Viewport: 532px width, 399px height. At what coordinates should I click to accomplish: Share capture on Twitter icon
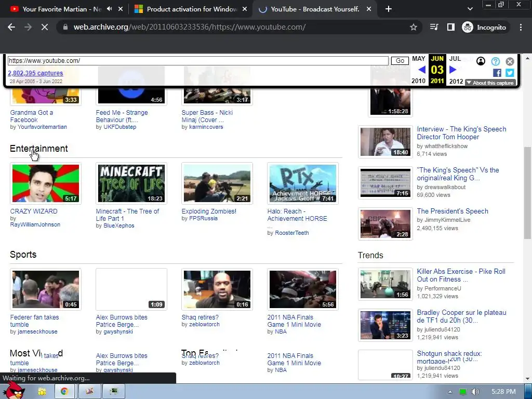(x=510, y=73)
